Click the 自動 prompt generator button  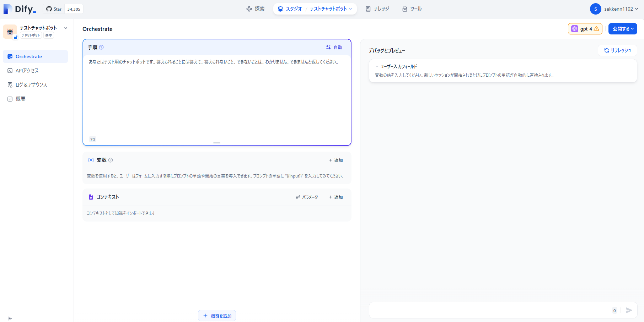coord(334,47)
